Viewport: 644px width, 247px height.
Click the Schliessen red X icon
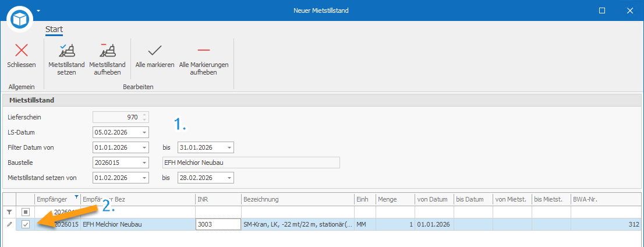(x=22, y=50)
